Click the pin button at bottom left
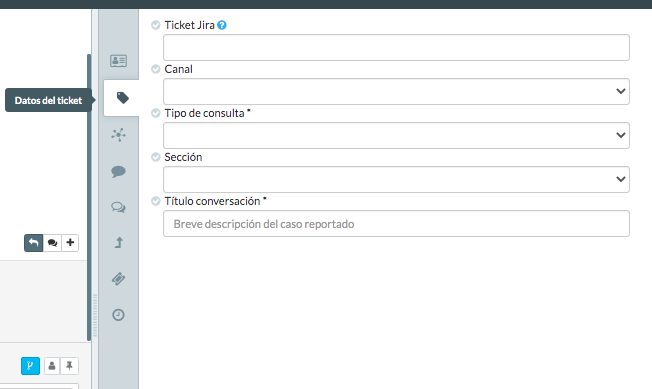 pyautogui.click(x=69, y=366)
